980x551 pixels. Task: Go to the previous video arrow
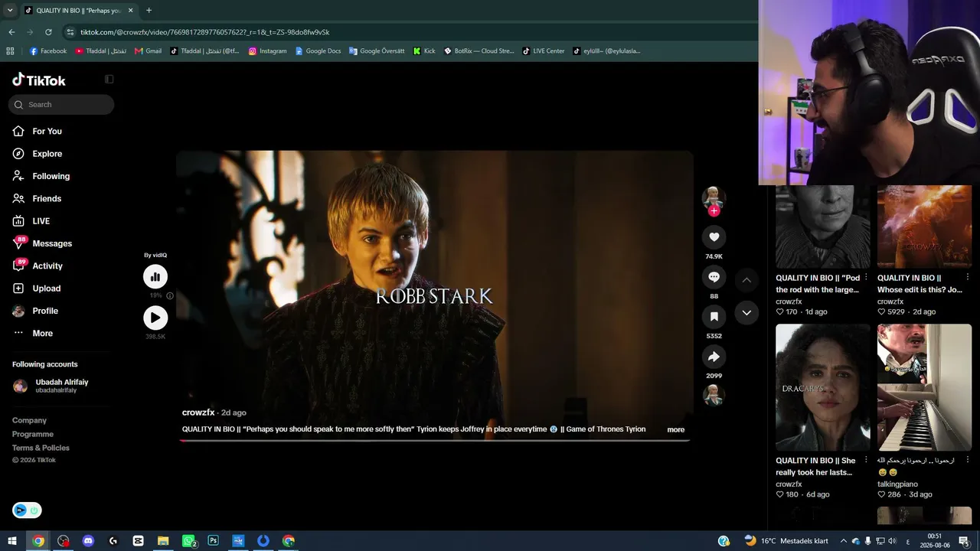point(746,280)
